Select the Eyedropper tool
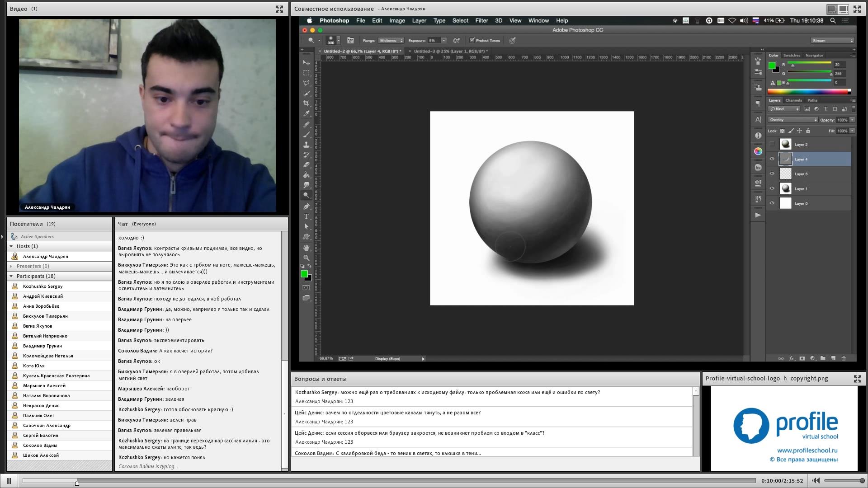This screenshot has width=868, height=488. click(x=306, y=113)
